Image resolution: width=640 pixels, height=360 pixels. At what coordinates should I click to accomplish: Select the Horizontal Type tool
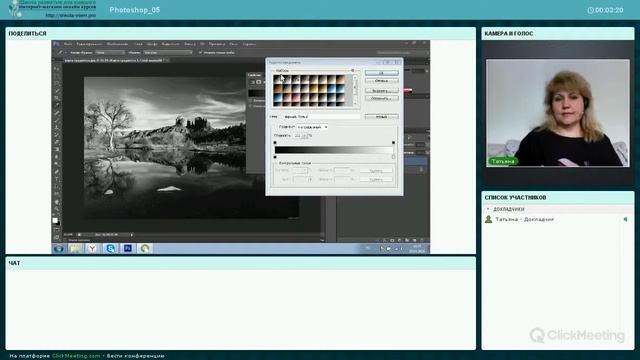[57, 178]
